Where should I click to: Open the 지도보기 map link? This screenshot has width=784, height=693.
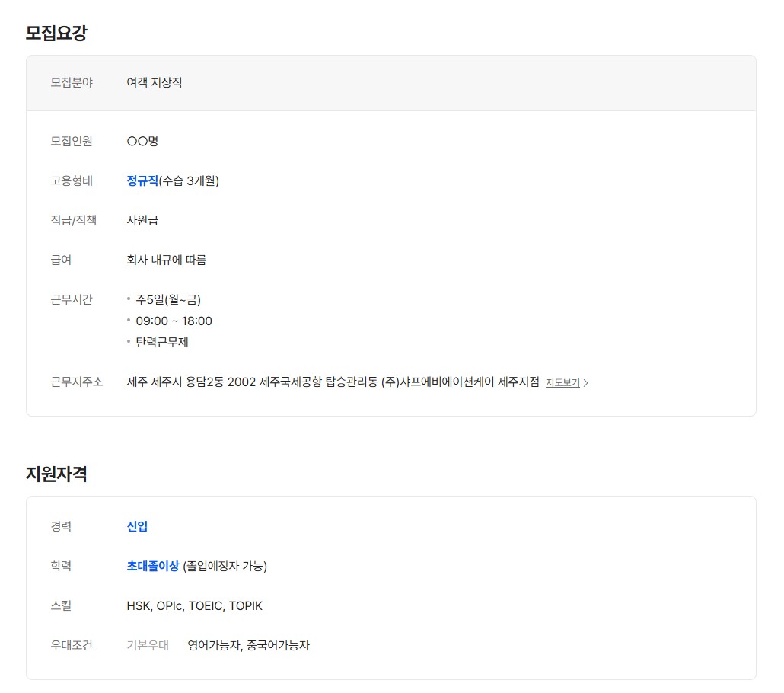coord(563,383)
